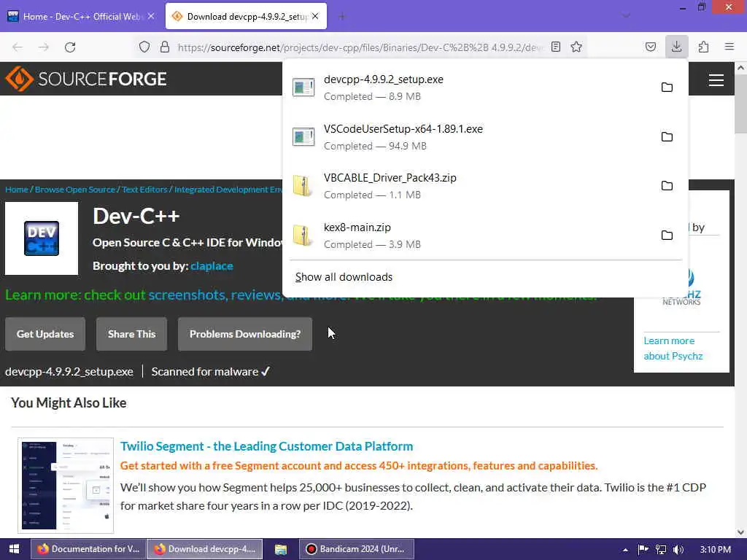Viewport: 747px width, 560px height.
Task: Click the browser Forward arrow
Action: [x=43, y=47]
